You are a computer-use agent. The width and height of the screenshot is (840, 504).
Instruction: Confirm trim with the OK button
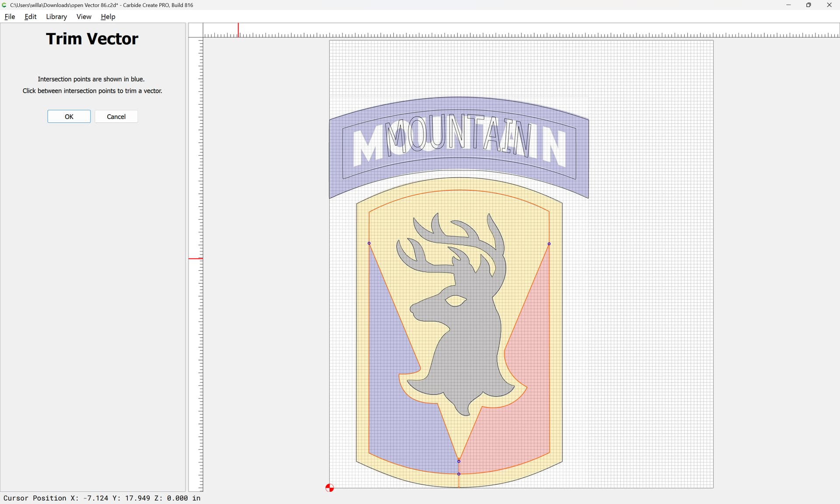coord(69,116)
